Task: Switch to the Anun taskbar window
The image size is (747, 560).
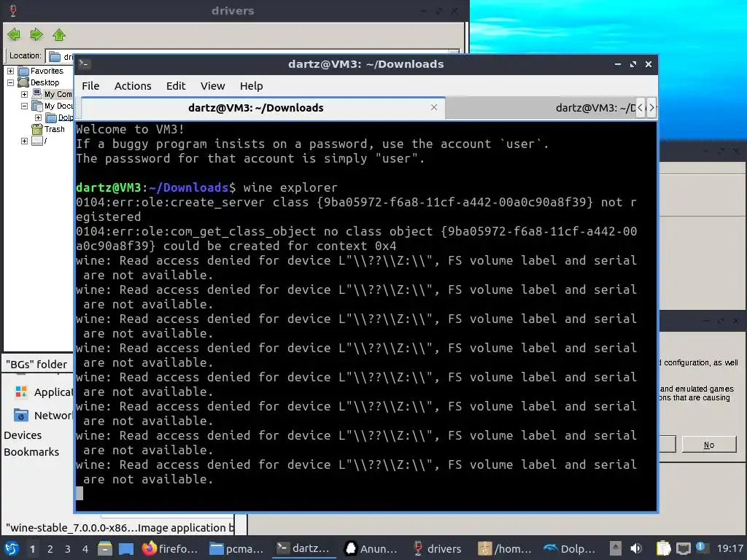Action: [371, 548]
